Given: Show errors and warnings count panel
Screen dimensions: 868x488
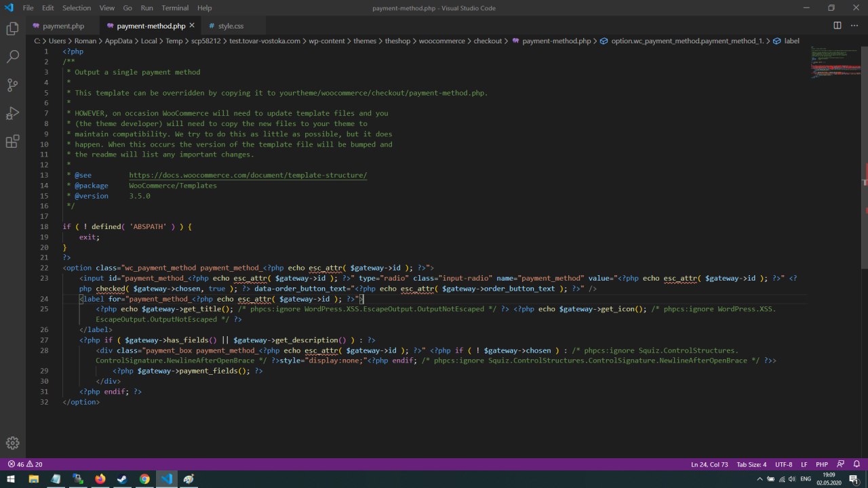Looking at the screenshot, I should 25,464.
